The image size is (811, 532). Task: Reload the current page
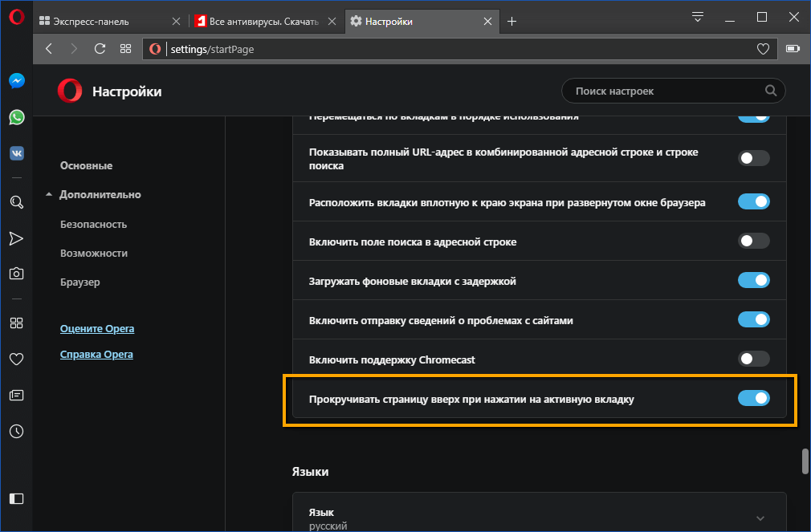[x=100, y=49]
